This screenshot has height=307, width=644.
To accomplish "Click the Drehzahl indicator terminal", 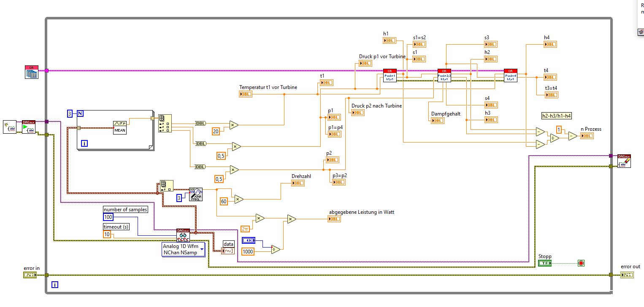I will click(298, 183).
